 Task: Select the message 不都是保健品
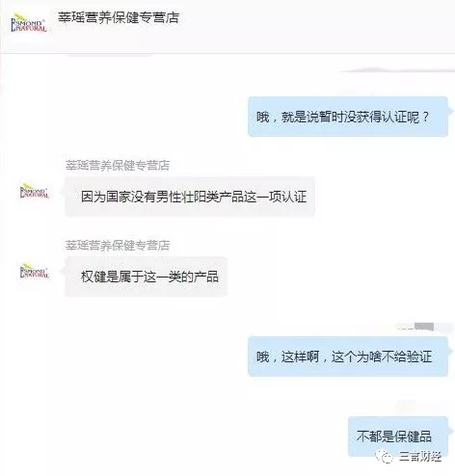[398, 436]
